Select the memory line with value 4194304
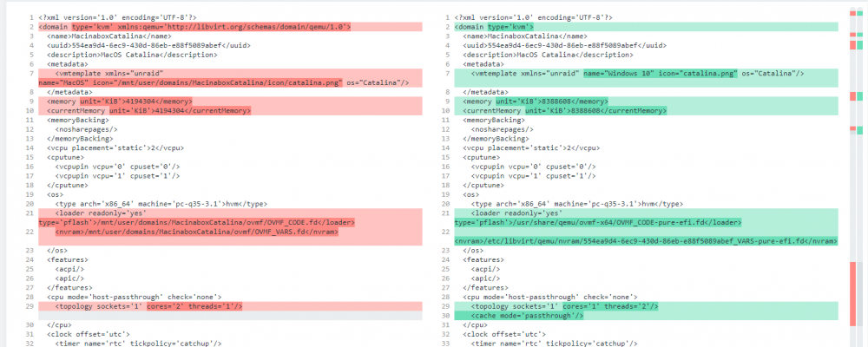Viewport: 868px width, 347px height. click(230, 101)
